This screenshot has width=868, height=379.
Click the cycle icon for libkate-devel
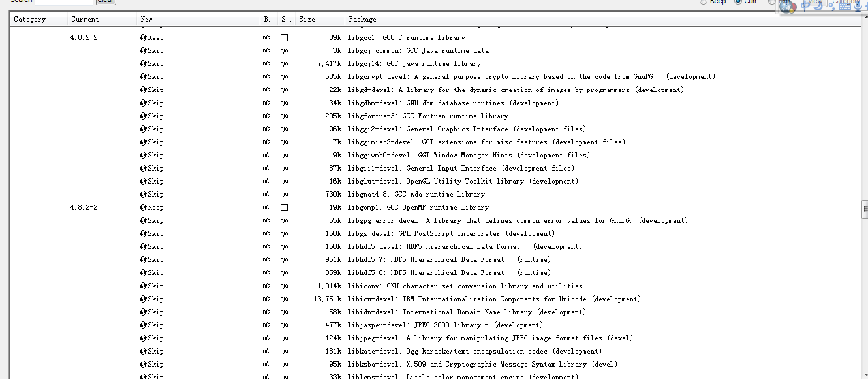coord(144,352)
